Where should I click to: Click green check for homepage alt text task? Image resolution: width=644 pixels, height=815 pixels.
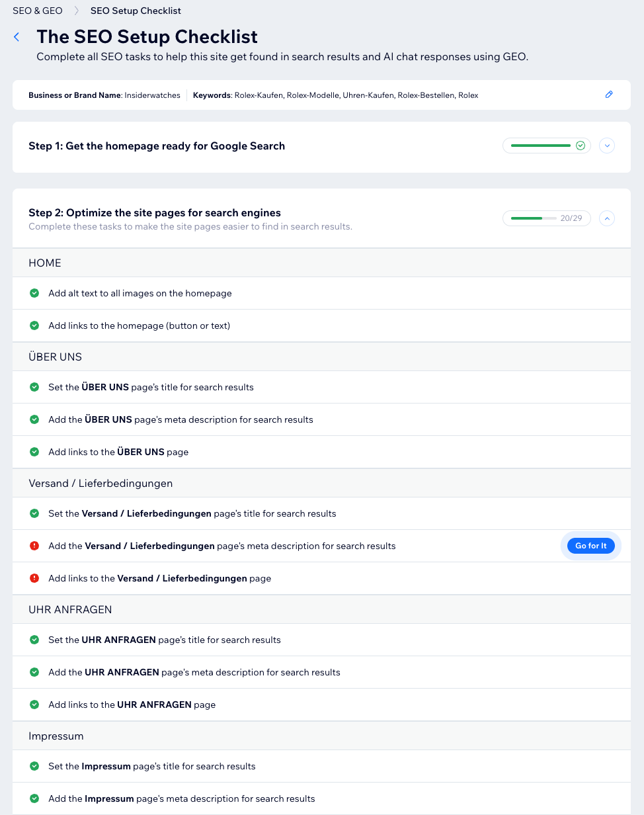[x=34, y=293]
